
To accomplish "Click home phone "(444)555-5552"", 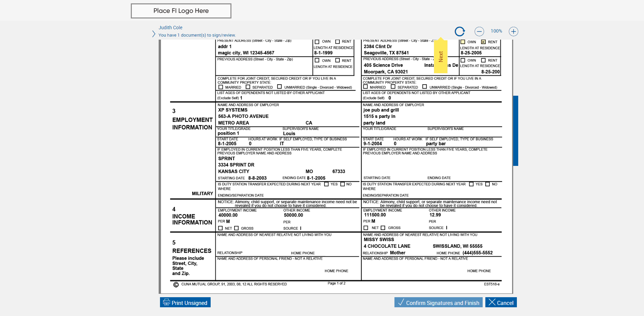I will coord(478,253).
